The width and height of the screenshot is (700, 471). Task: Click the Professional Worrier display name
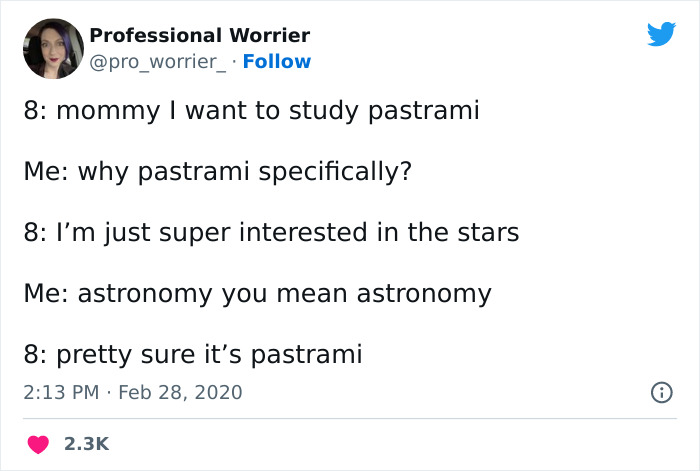coord(199,36)
